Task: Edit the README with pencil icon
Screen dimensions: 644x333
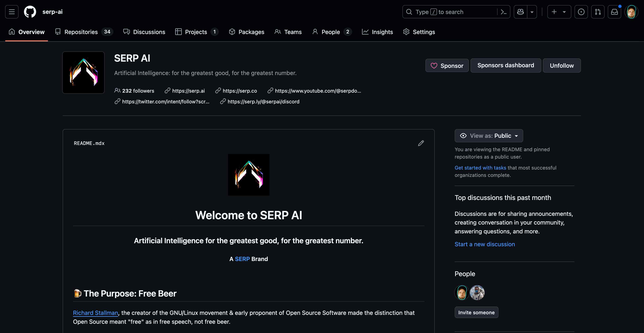Action: pos(421,143)
